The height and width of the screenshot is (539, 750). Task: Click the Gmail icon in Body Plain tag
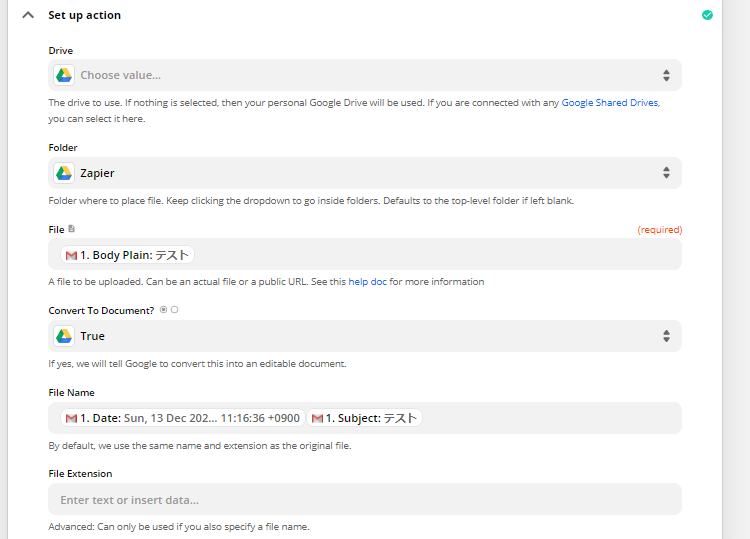tap(71, 255)
